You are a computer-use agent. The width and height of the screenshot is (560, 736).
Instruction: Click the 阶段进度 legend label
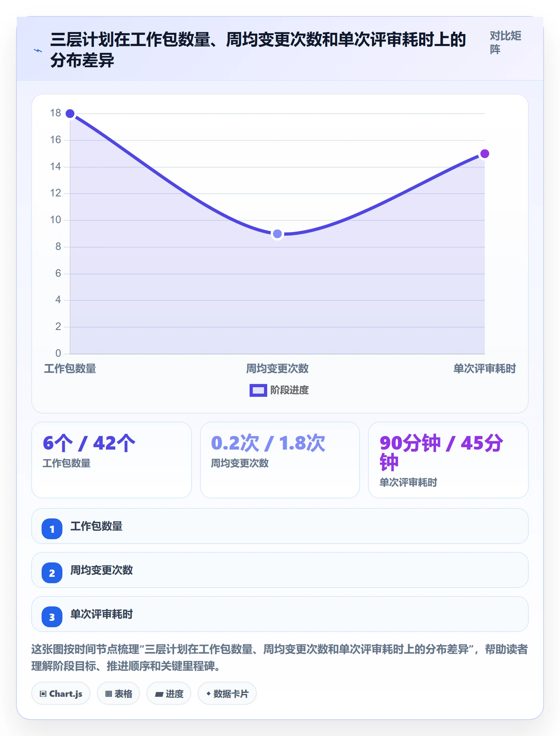(x=289, y=390)
